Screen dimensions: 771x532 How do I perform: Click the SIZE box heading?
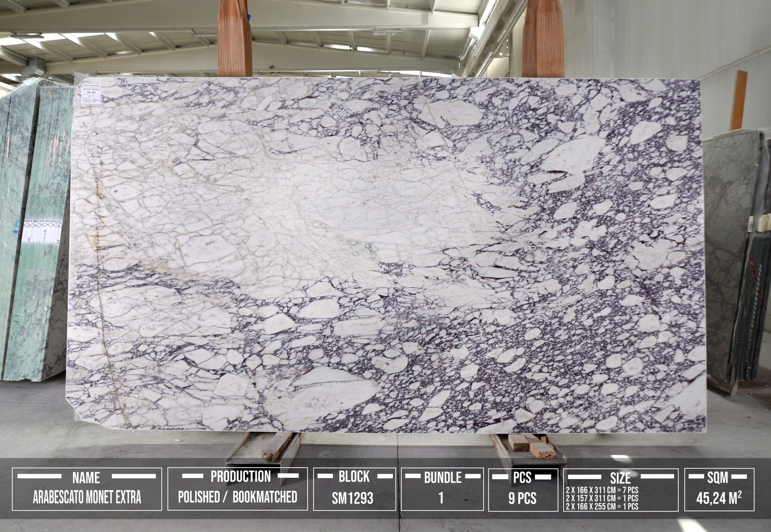point(620,478)
